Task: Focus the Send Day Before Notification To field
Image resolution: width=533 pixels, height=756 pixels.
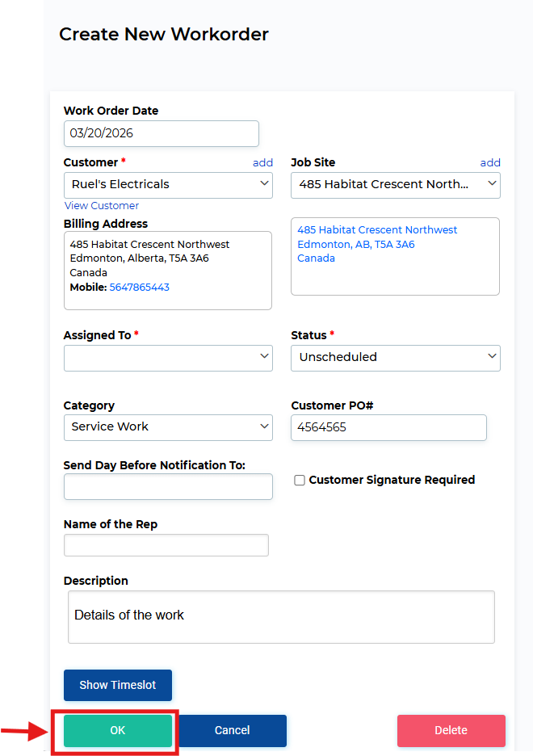Action: [x=168, y=486]
